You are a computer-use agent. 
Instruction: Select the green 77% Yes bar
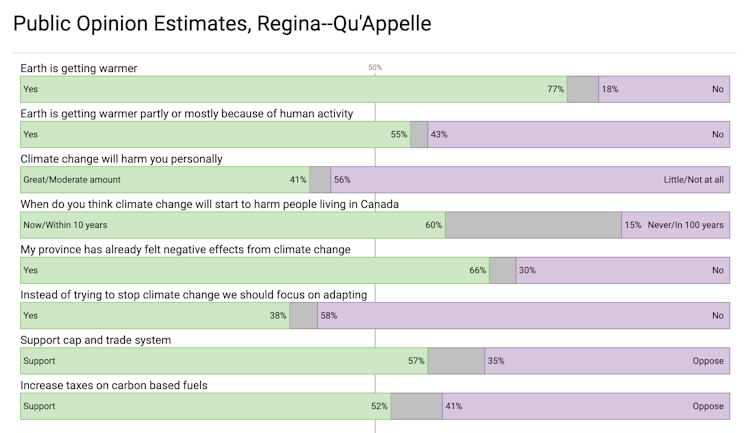click(x=294, y=89)
